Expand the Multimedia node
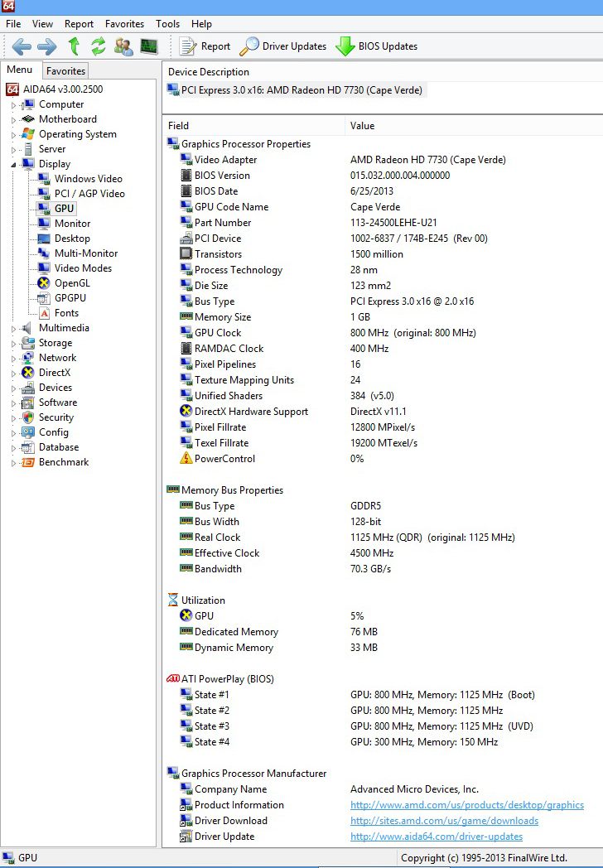603x868 pixels. 14,328
